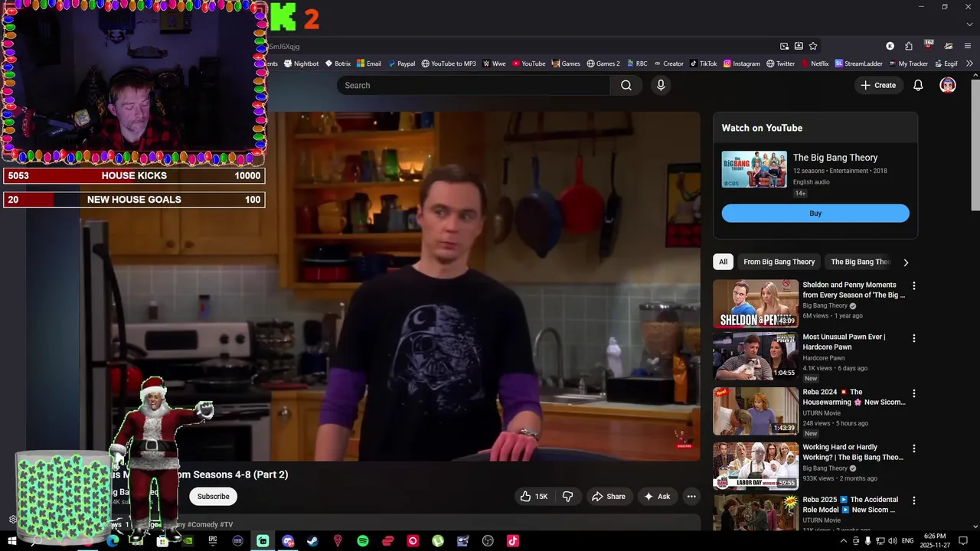Open the browser hamburger menu
980x551 pixels.
pos(968,46)
